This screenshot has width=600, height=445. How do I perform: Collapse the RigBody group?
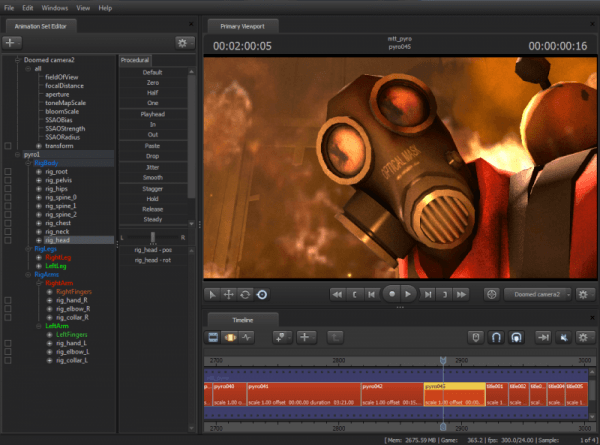tap(28, 163)
